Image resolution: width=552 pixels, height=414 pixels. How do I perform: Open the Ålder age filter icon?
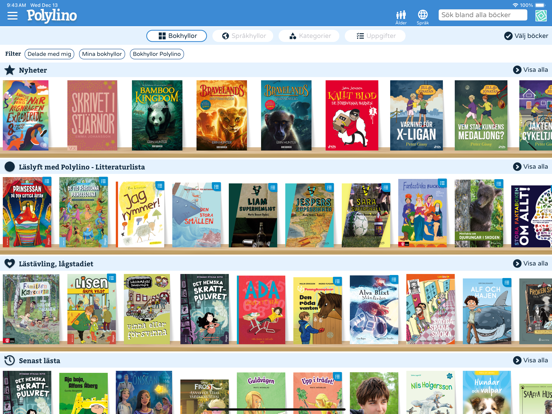[x=401, y=17]
